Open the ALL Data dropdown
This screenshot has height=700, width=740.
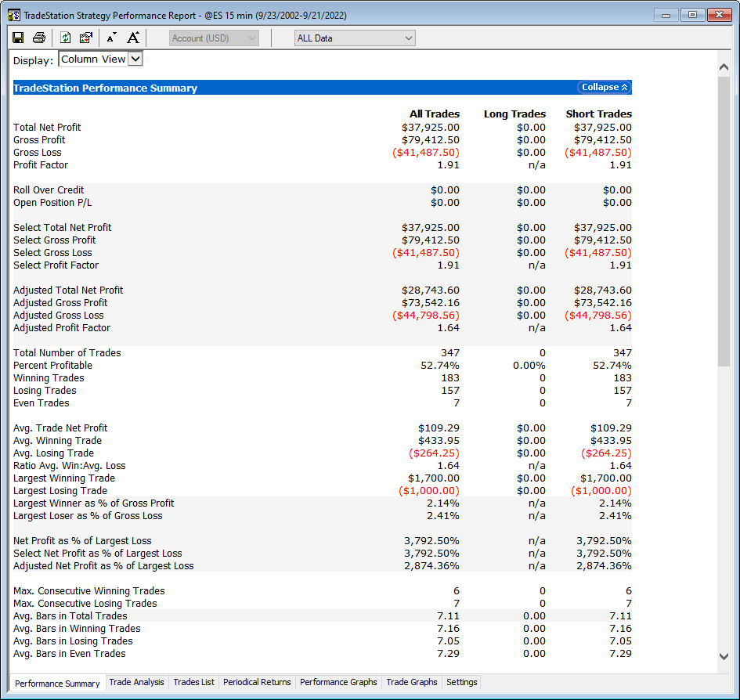point(355,38)
